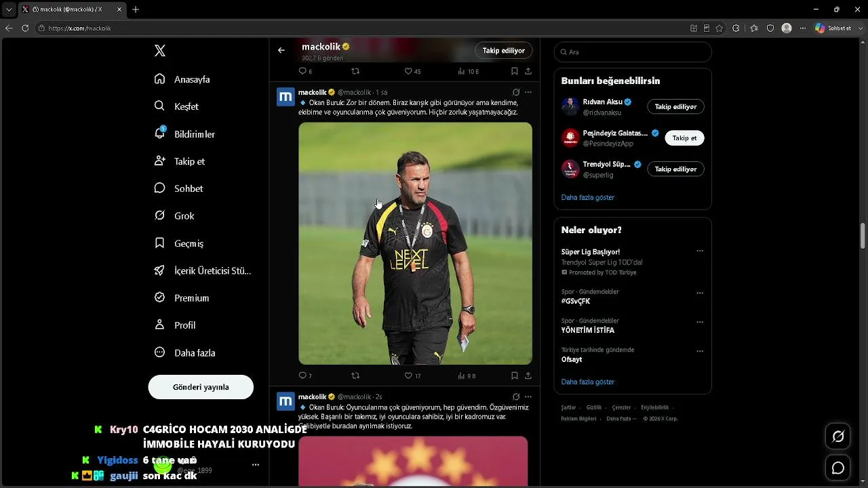Reply to the post with 7 comments
The width and height of the screenshot is (868, 488).
tap(305, 375)
